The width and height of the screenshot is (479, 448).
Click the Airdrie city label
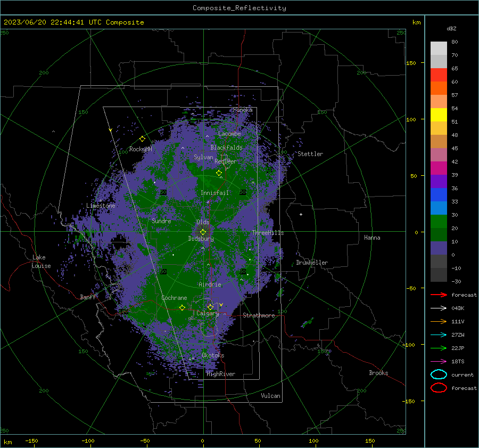[x=210, y=284]
